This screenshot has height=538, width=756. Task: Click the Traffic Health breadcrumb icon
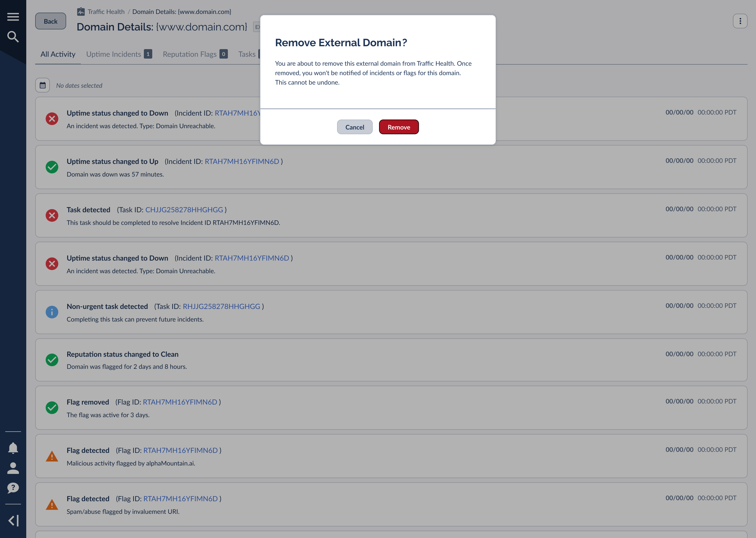click(x=81, y=12)
